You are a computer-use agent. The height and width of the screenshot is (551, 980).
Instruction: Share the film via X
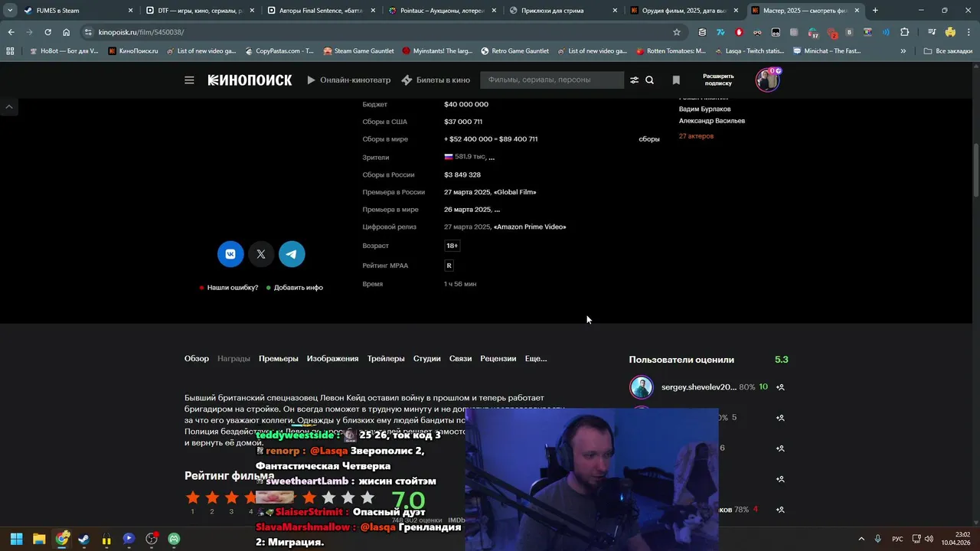(261, 254)
